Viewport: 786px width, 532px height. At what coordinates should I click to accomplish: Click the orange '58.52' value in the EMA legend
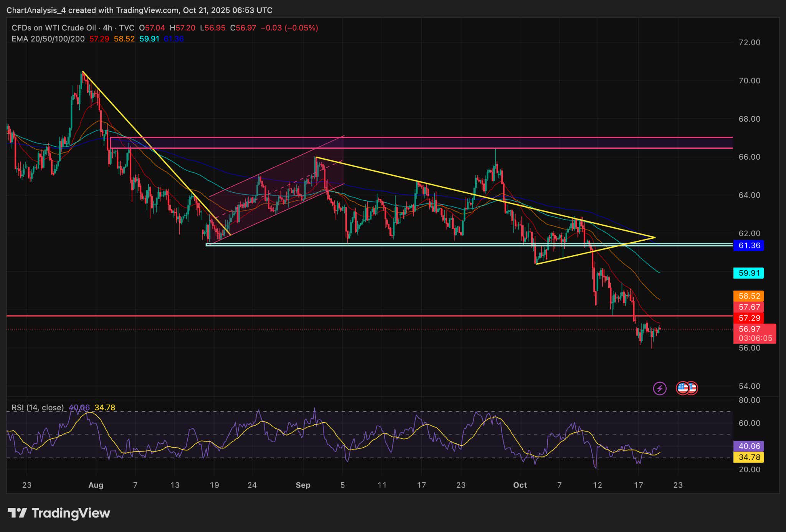(x=124, y=39)
